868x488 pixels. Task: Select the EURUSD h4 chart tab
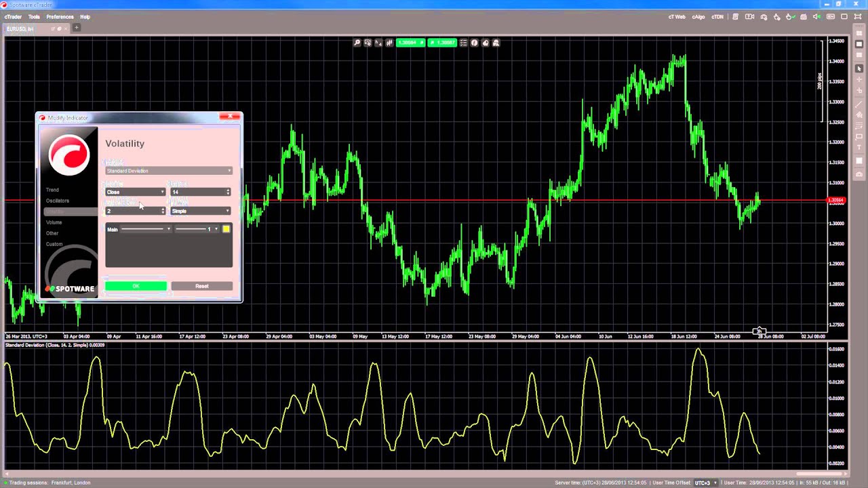35,28
